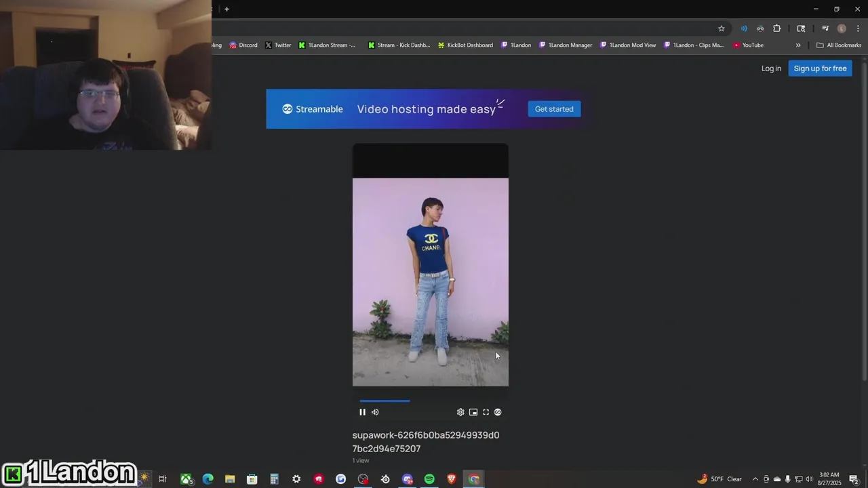Viewport: 868px width, 488px height.
Task: Open Spotify from the taskbar
Action: 429,479
